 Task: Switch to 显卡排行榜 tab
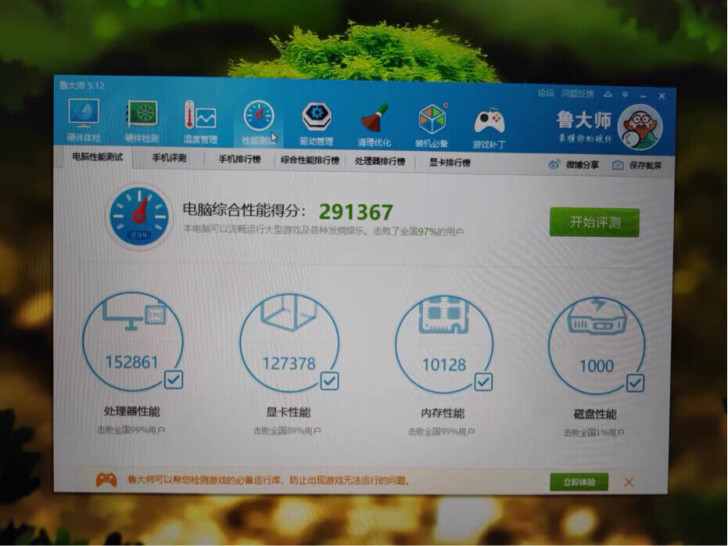coord(449,162)
